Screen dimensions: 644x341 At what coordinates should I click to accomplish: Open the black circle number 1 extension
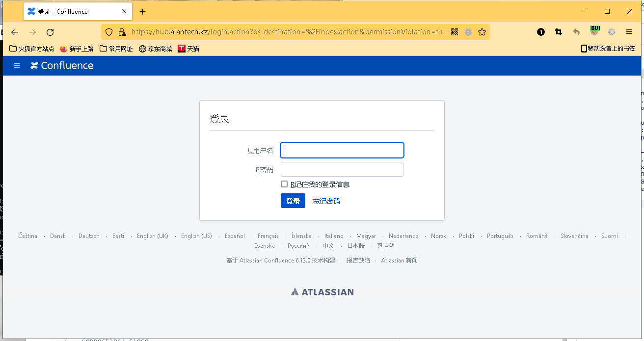(x=541, y=32)
